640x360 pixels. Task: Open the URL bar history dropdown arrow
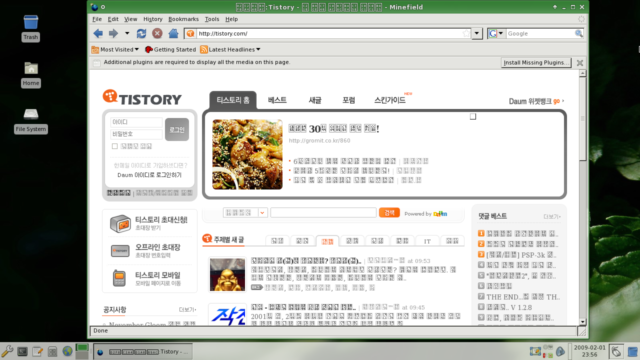[477, 33]
